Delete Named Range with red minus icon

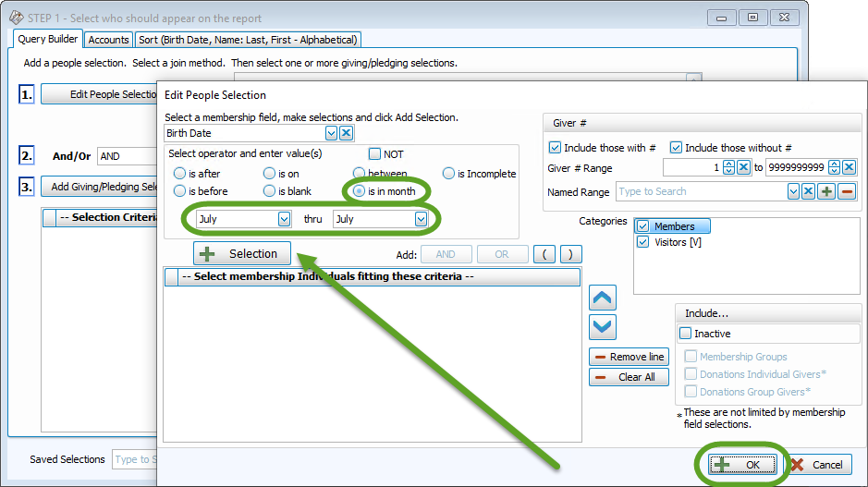point(847,191)
